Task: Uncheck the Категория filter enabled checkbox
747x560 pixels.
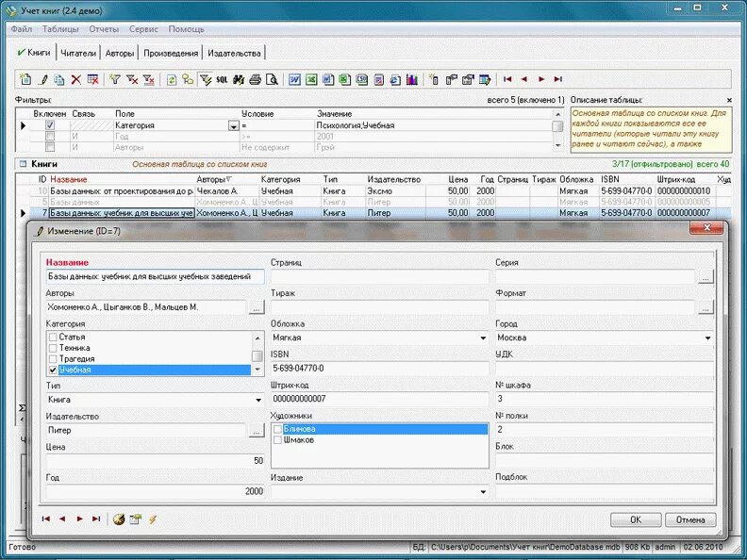Action: click(50, 125)
